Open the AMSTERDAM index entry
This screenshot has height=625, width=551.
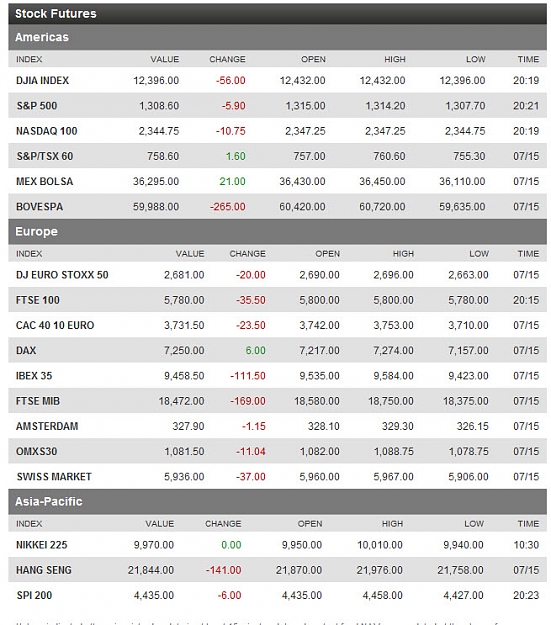point(47,426)
